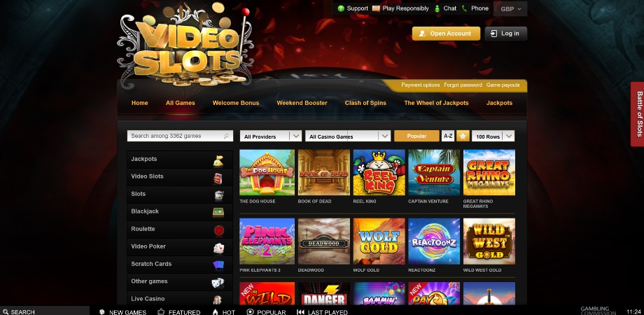Toggle the favorites star filter
The height and width of the screenshot is (315, 644).
(463, 136)
